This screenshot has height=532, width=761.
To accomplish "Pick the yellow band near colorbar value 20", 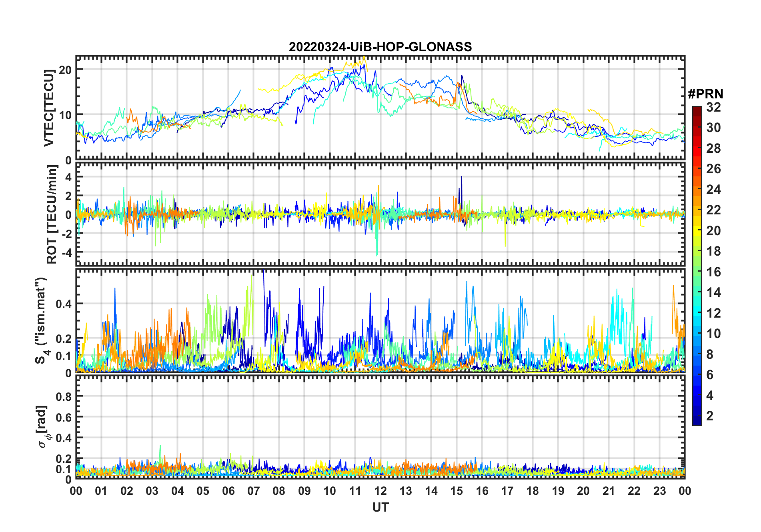I will (x=697, y=231).
